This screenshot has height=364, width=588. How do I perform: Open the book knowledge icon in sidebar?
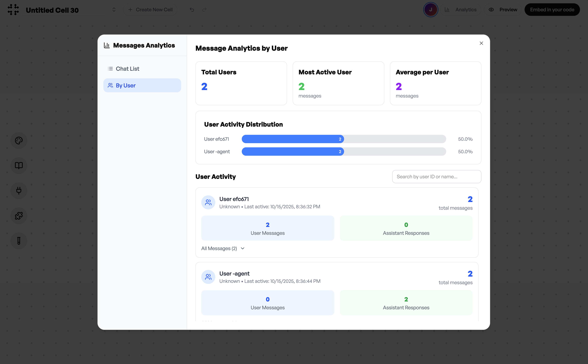19,166
